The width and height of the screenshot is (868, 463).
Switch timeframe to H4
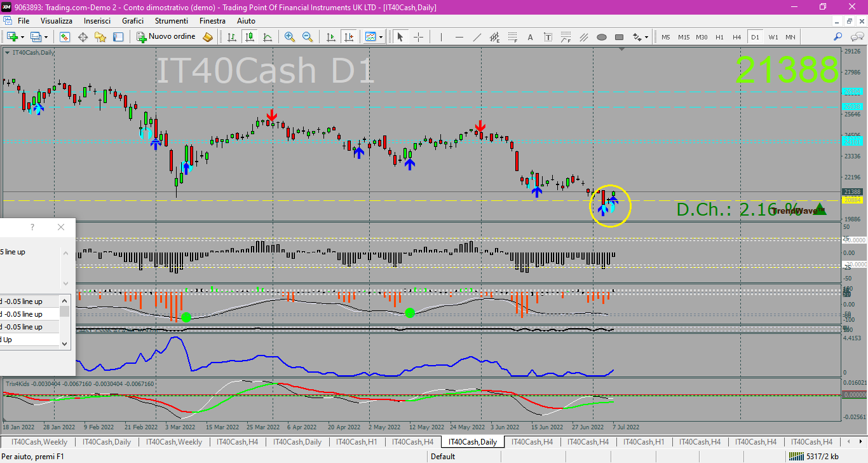coord(737,37)
